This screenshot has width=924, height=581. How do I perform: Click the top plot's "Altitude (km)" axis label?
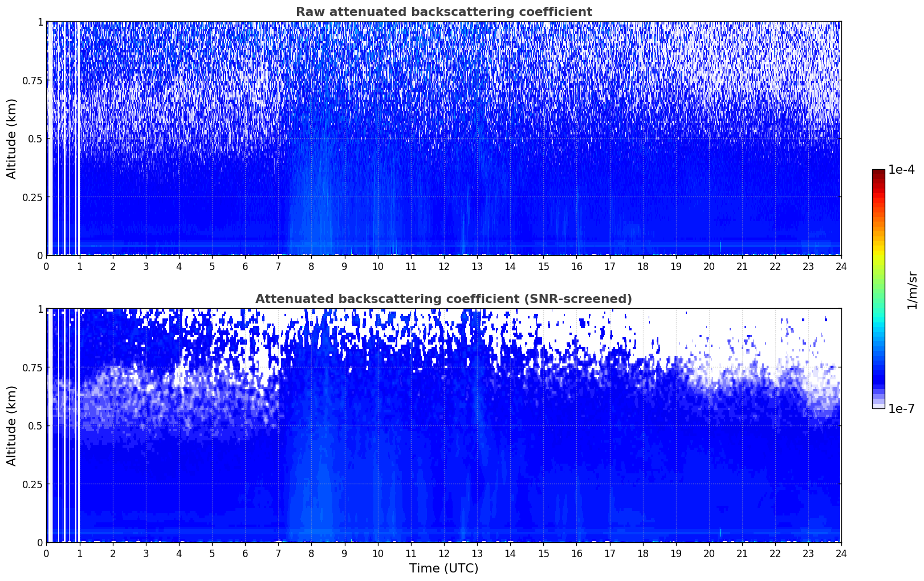pos(12,138)
